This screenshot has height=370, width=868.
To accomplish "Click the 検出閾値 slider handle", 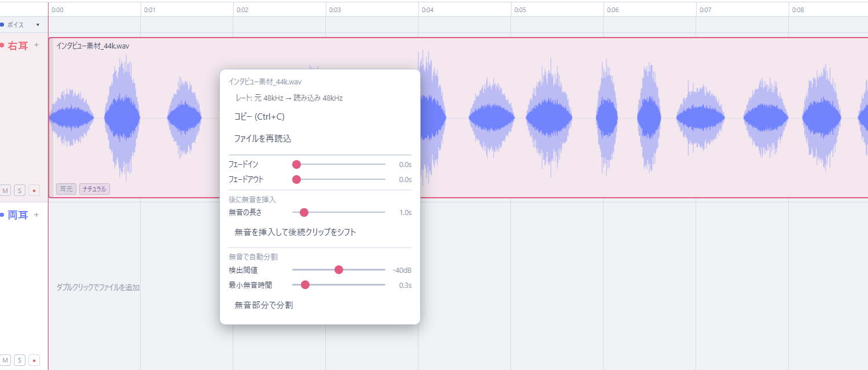I will [x=339, y=270].
